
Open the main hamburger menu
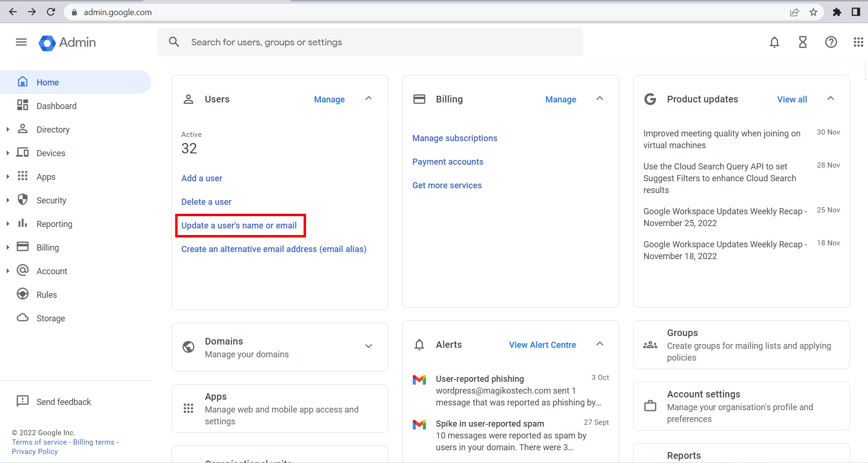(21, 42)
